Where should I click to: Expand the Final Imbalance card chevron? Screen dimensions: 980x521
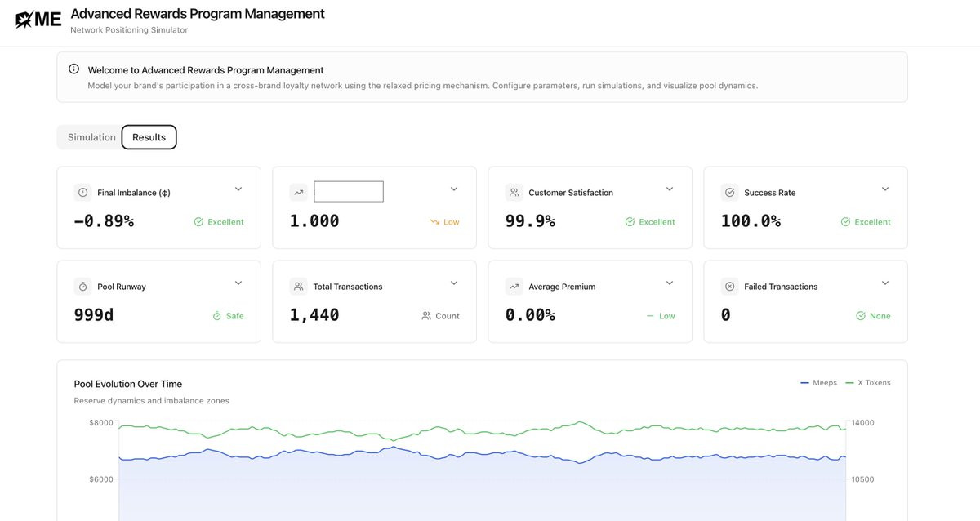coord(238,189)
